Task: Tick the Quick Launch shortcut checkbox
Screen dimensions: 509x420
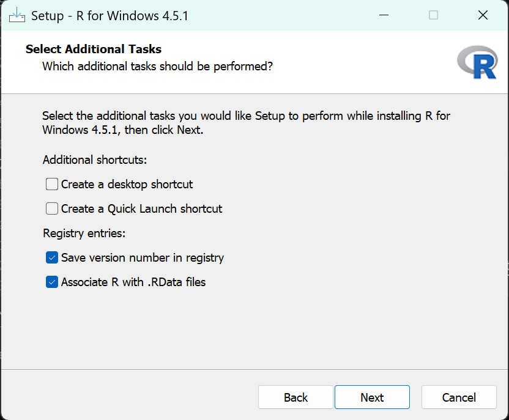Action: coord(52,208)
